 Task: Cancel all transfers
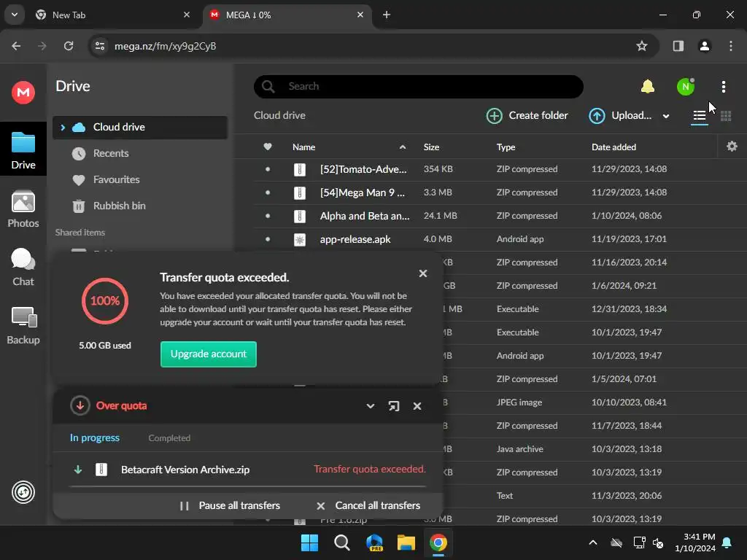tap(368, 506)
